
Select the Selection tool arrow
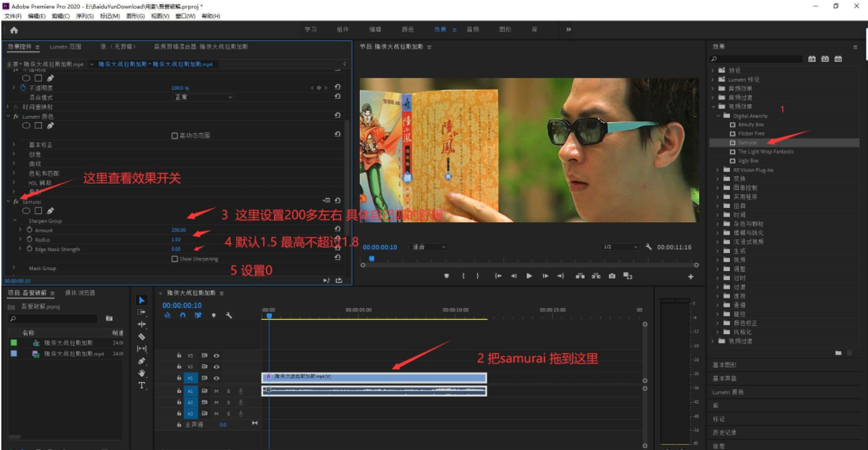tap(142, 300)
